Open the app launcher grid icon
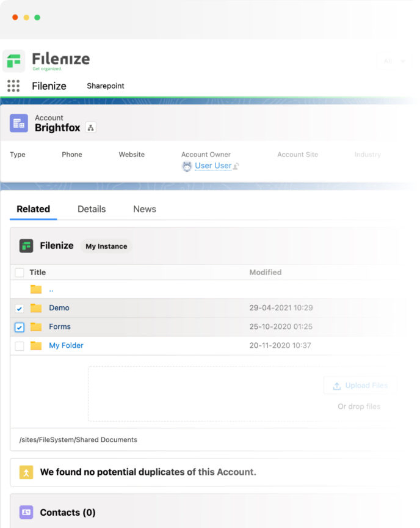The width and height of the screenshot is (420, 528). point(13,86)
